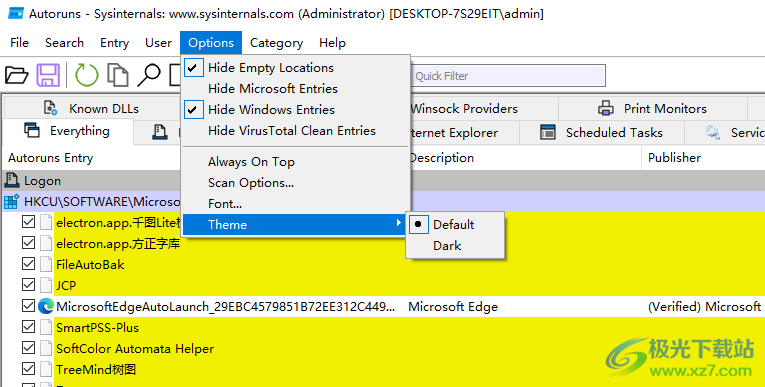
Task: Select the Default theme radio option
Action: click(454, 224)
